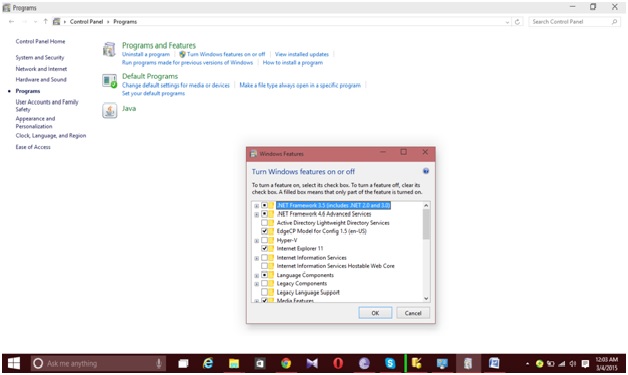
Task: Expand the Language Components node
Action: click(256, 276)
